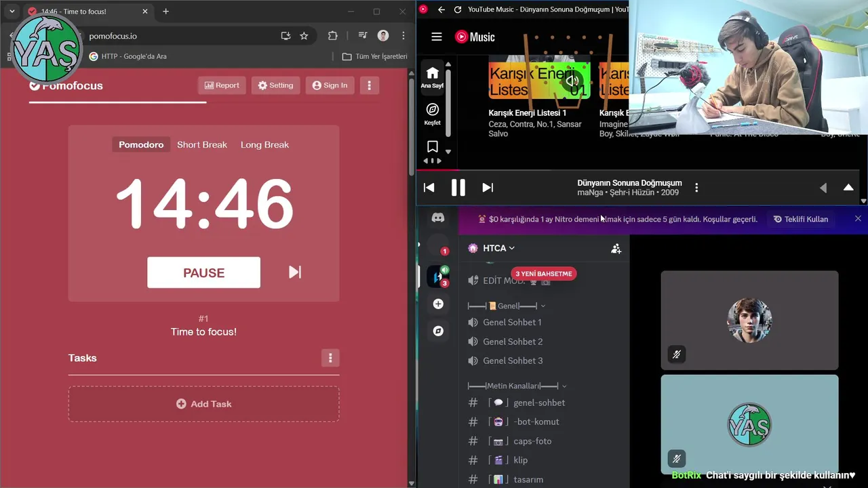Expand the YouTube Music player panel
Viewport: 868px width, 488px height.
click(x=848, y=188)
